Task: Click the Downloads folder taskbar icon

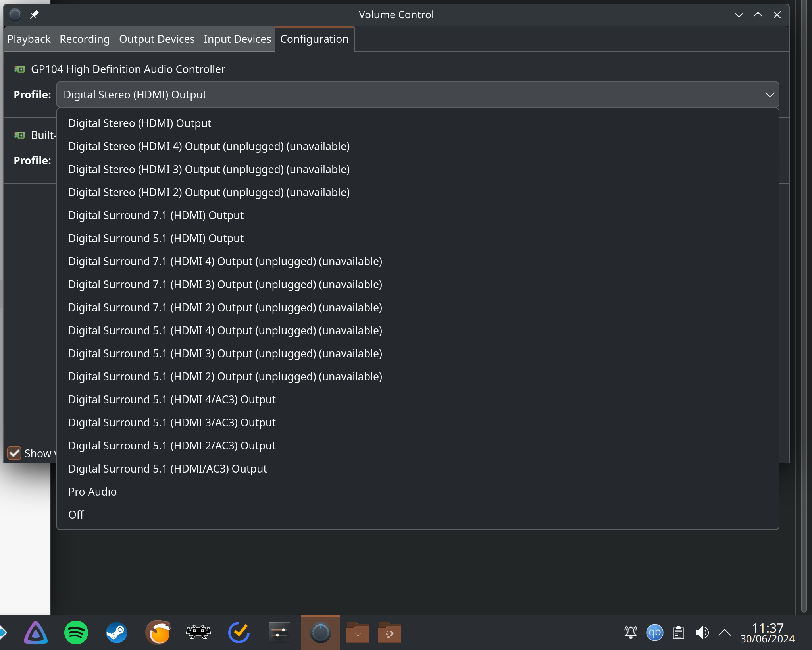Action: pyautogui.click(x=358, y=633)
